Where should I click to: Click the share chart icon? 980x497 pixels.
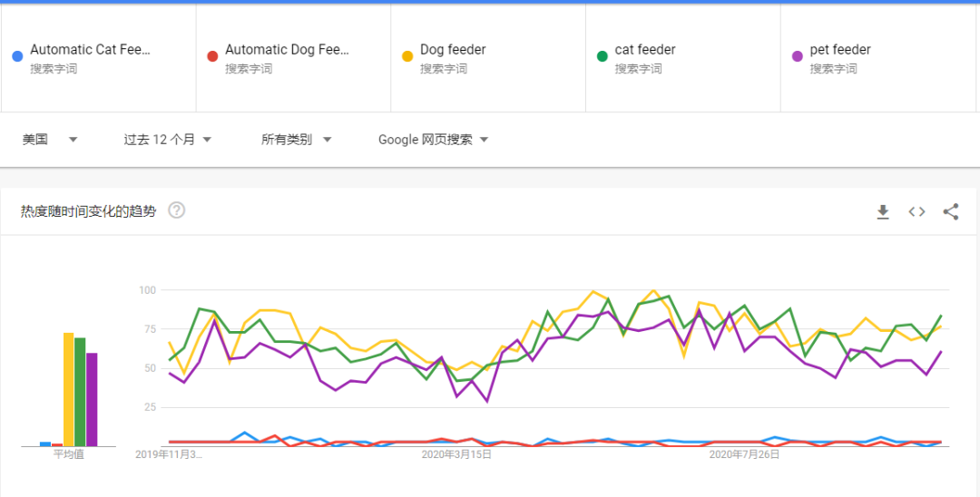(950, 211)
